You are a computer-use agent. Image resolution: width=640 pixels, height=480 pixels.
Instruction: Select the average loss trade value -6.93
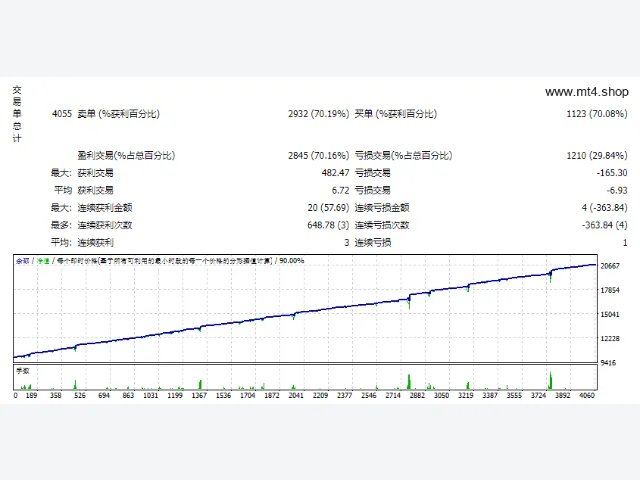(617, 191)
